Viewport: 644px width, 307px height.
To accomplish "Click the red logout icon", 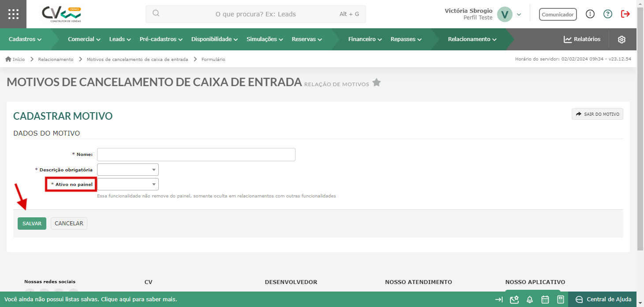I will [625, 14].
